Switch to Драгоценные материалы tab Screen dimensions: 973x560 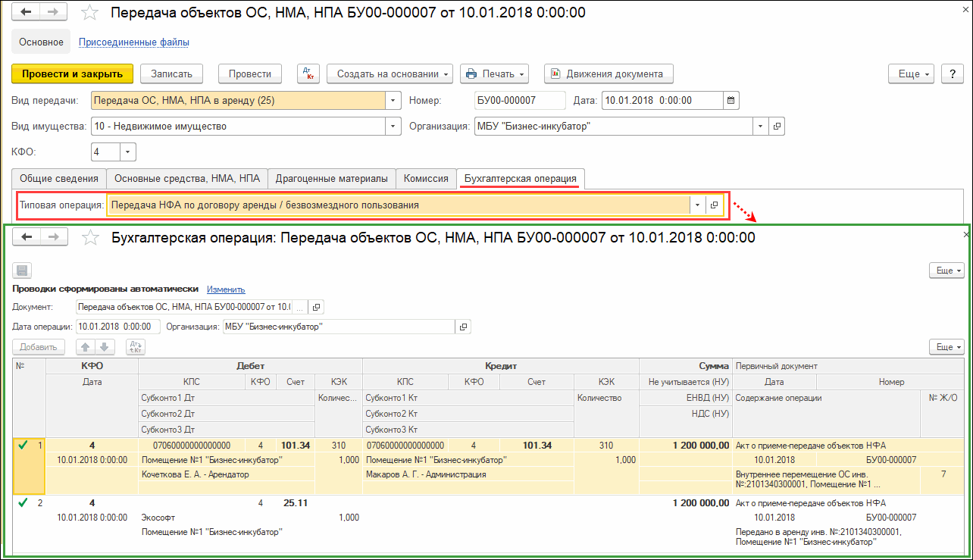332,178
